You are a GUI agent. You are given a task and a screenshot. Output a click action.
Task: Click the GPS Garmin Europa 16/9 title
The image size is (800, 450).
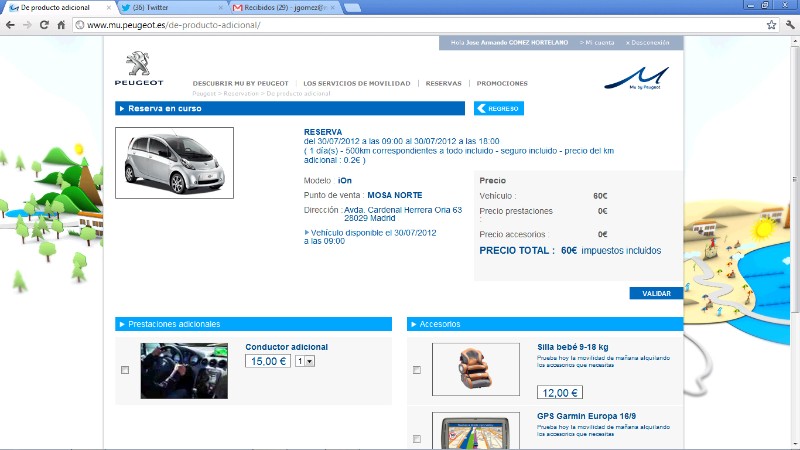point(586,416)
